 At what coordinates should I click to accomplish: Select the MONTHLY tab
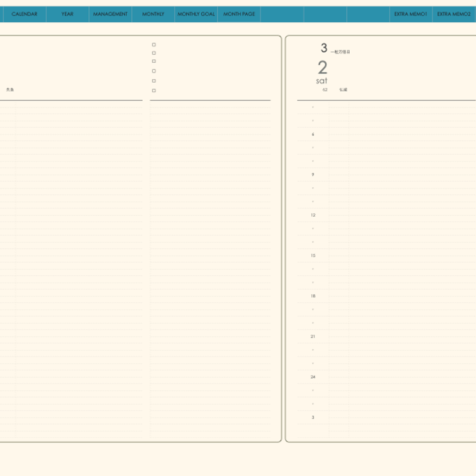click(x=153, y=14)
